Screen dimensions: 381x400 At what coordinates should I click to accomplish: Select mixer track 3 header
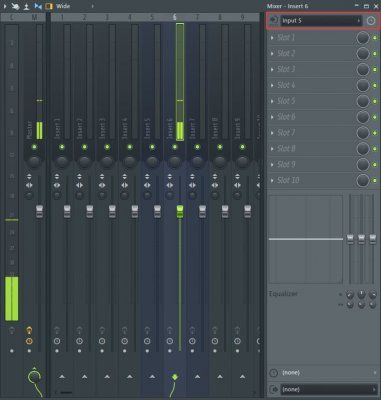(107, 17)
